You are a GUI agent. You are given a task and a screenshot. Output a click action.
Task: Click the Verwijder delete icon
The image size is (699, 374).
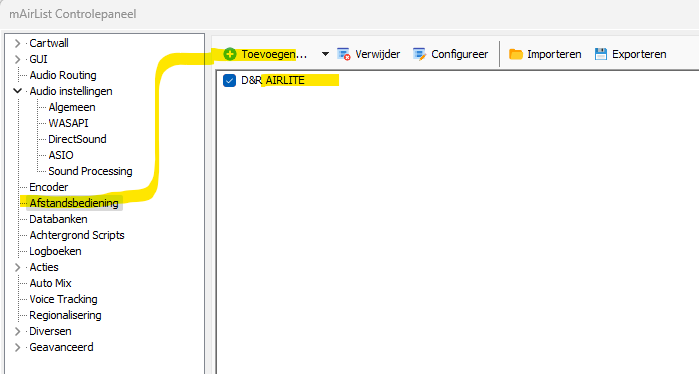[x=344, y=54]
